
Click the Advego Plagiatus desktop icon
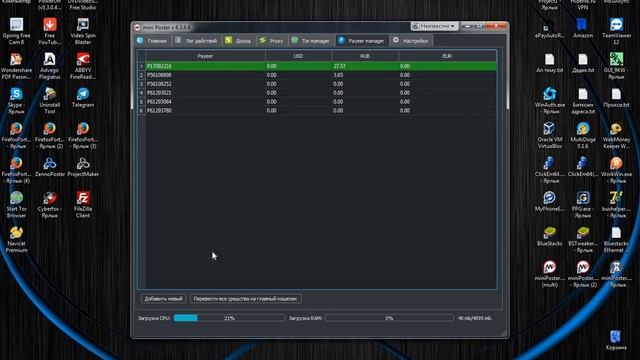50,66
